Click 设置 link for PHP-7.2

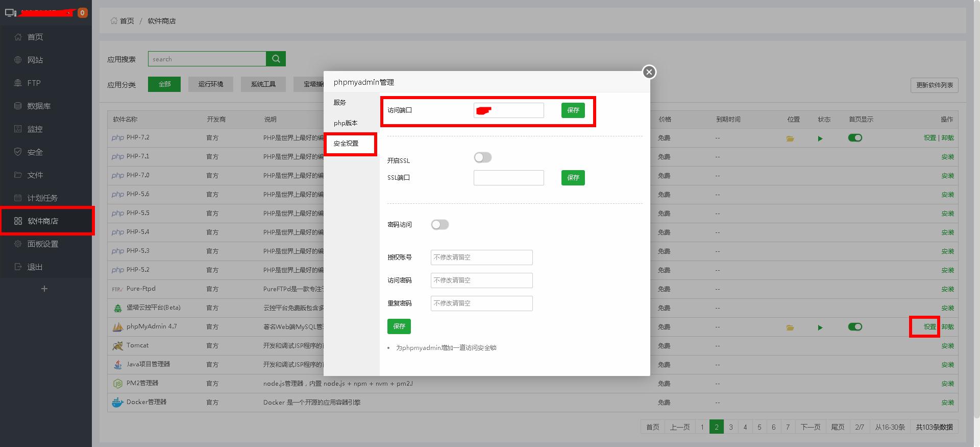click(930, 138)
